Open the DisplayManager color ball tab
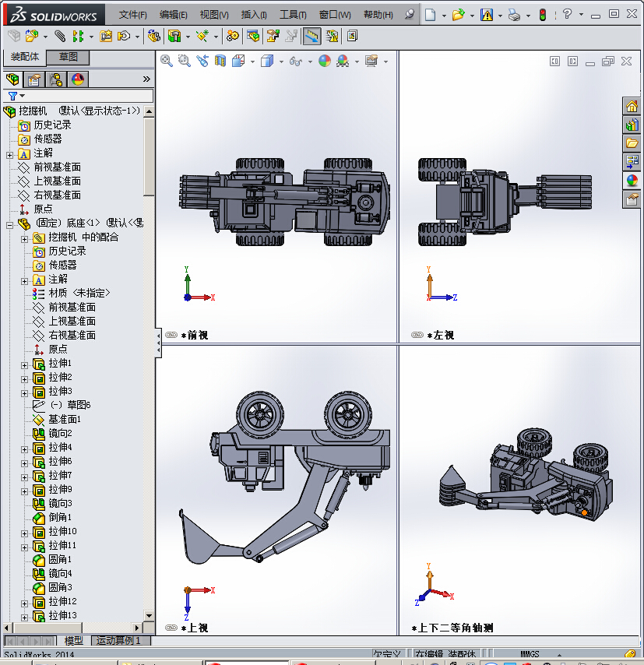Screen dimensions: 644x665 (78, 79)
